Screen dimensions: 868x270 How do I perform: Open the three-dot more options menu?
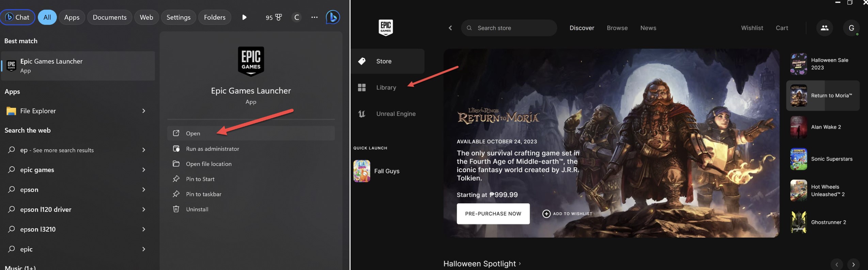314,17
